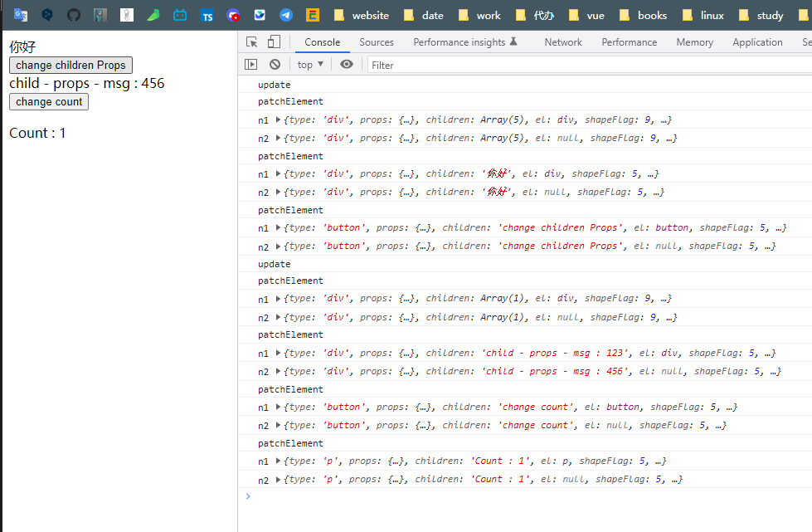
Task: Open the vue bookmarks folder
Action: (x=586, y=16)
